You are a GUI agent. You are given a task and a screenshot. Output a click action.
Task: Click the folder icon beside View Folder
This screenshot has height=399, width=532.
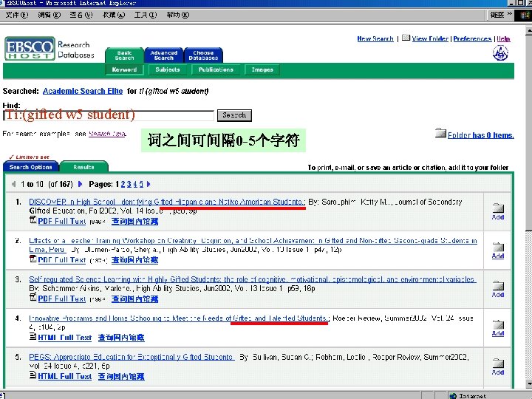(406, 38)
